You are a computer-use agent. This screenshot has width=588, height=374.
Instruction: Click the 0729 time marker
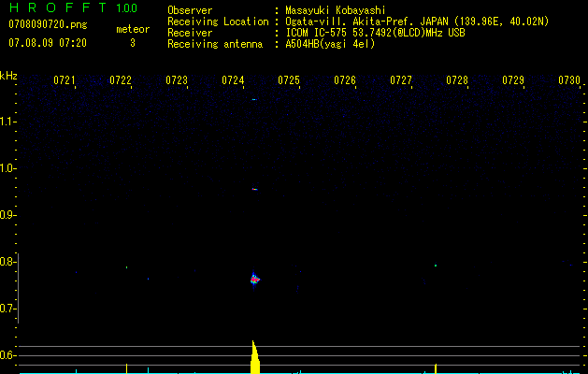click(x=513, y=79)
